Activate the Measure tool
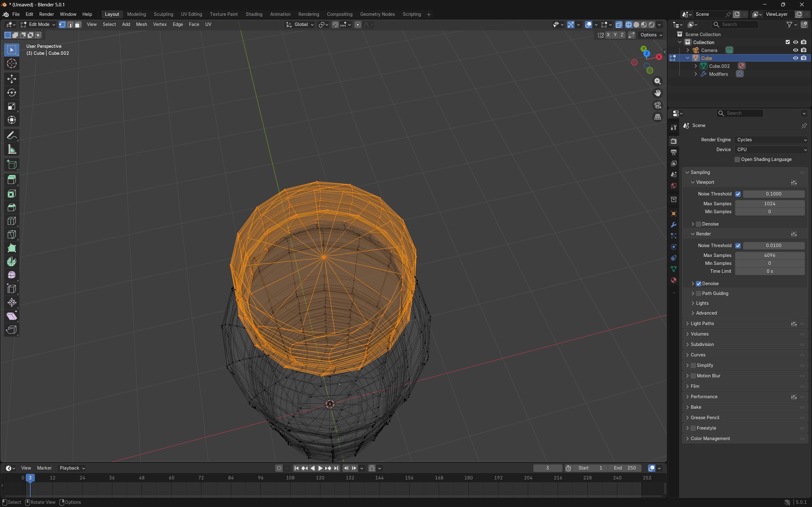 click(12, 150)
